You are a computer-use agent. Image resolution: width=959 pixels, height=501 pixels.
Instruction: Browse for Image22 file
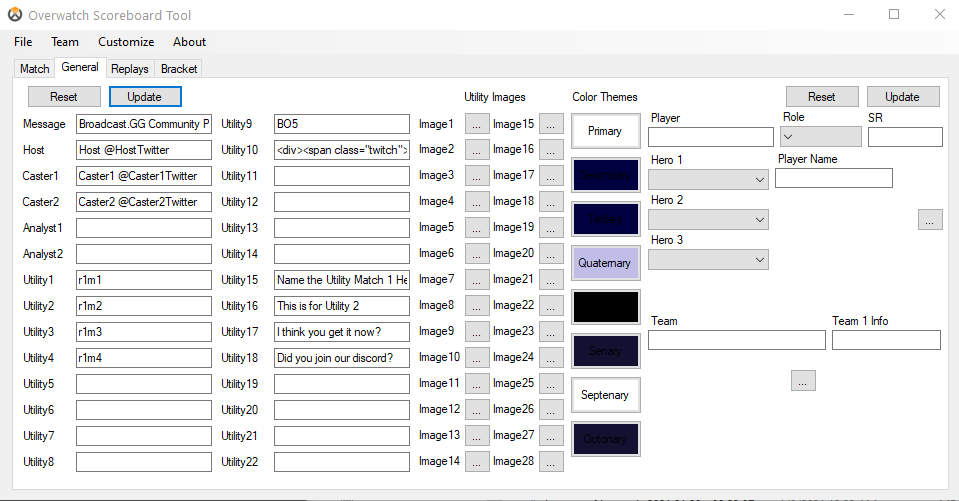551,305
